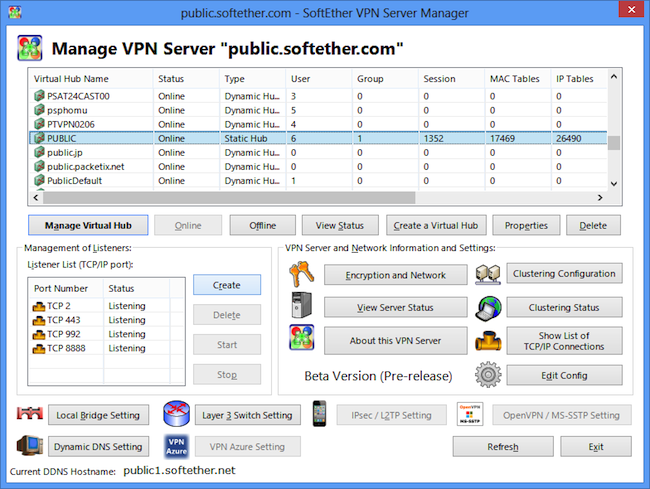
Task: Click the listener icon for TCP 443
Action: (39, 320)
